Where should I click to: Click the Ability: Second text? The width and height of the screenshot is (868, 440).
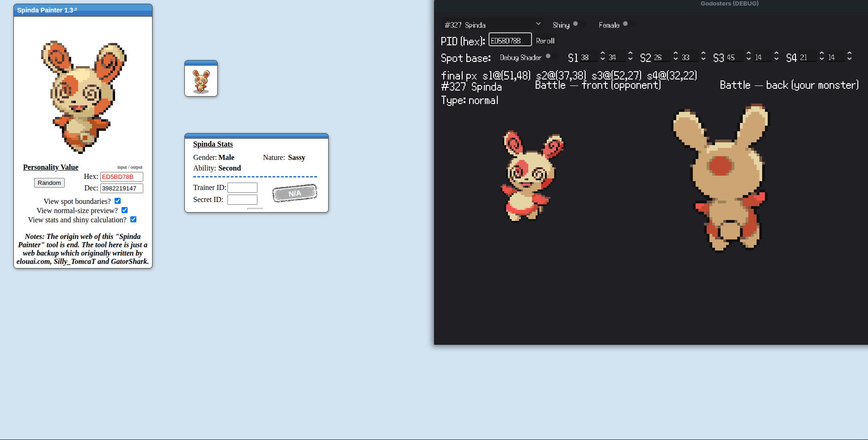pos(217,168)
